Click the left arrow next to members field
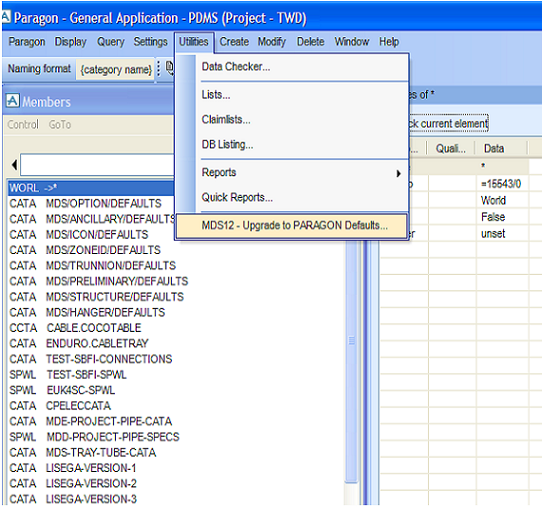 pyautogui.click(x=14, y=165)
